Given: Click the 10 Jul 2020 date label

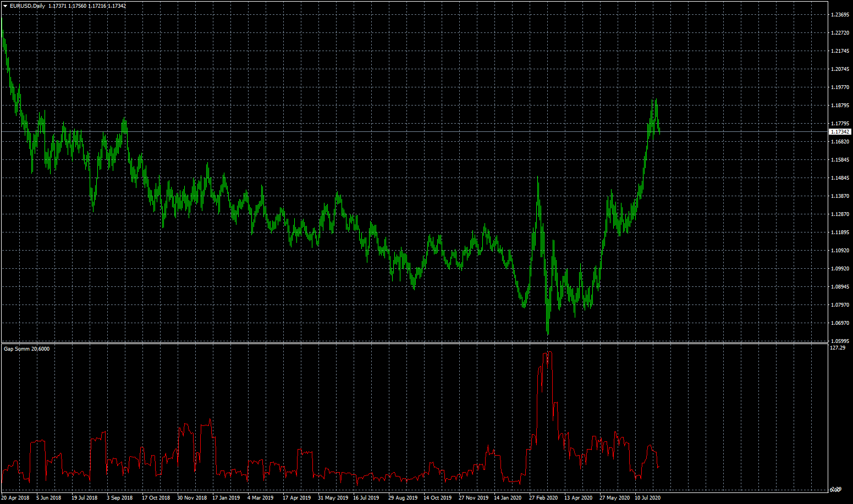Looking at the screenshot, I should (648, 498).
